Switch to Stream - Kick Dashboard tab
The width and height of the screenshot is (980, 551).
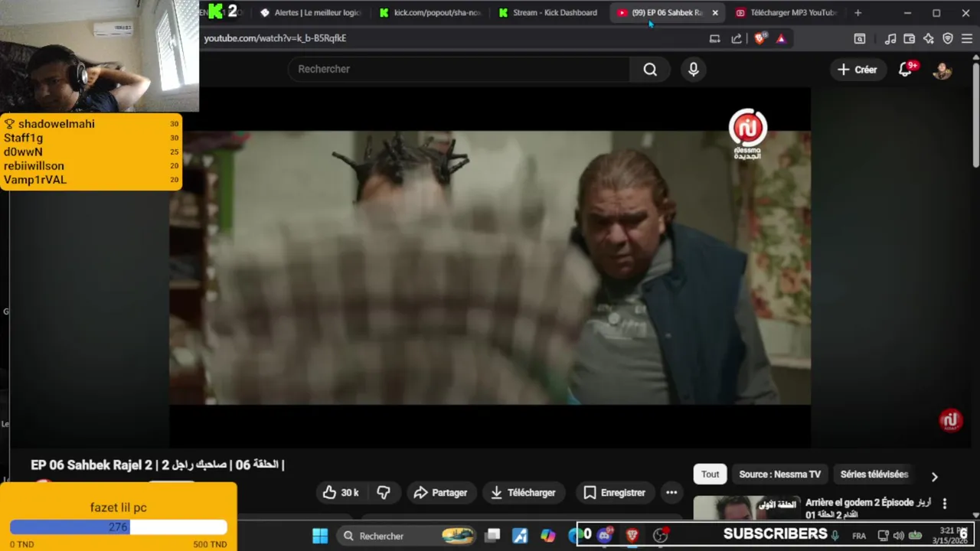click(548, 13)
